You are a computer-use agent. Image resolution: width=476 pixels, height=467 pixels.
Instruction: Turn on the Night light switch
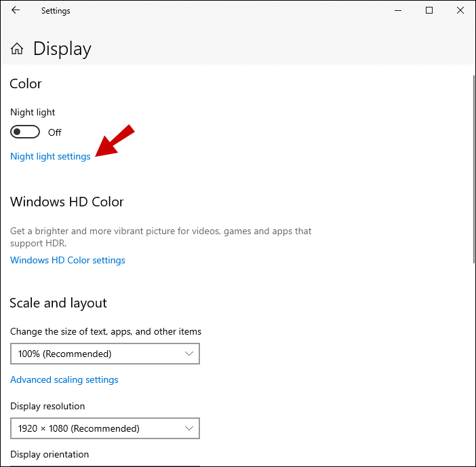[25, 132]
